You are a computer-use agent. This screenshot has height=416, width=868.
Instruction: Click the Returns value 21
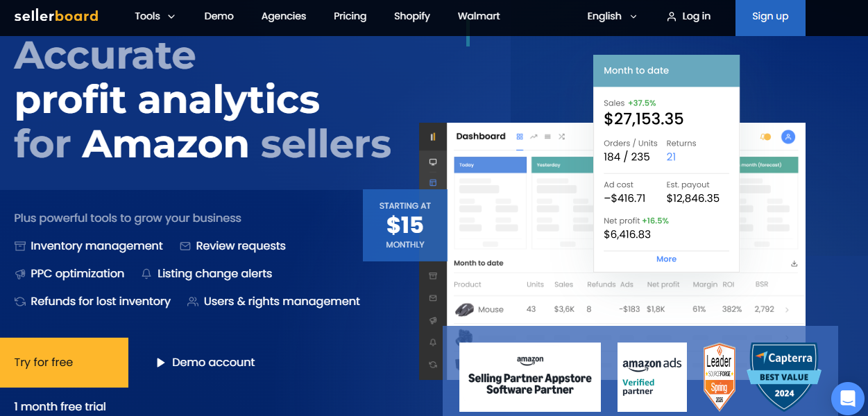(x=671, y=157)
